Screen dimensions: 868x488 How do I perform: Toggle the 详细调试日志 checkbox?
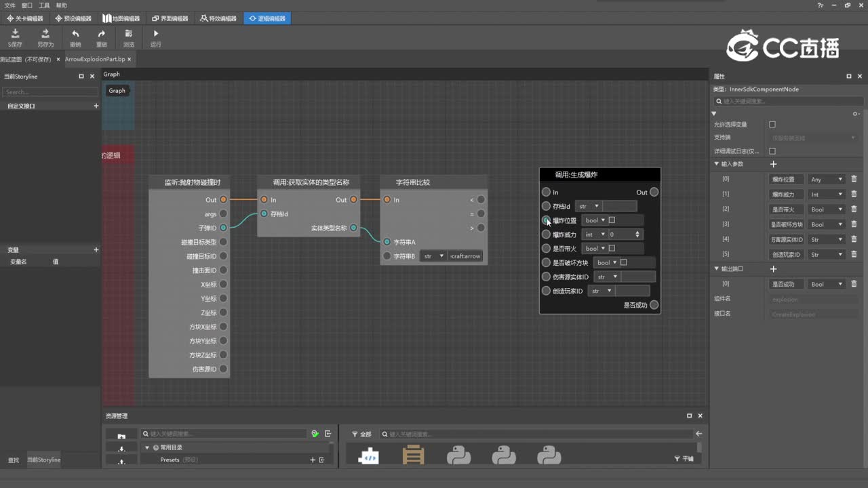tap(772, 151)
